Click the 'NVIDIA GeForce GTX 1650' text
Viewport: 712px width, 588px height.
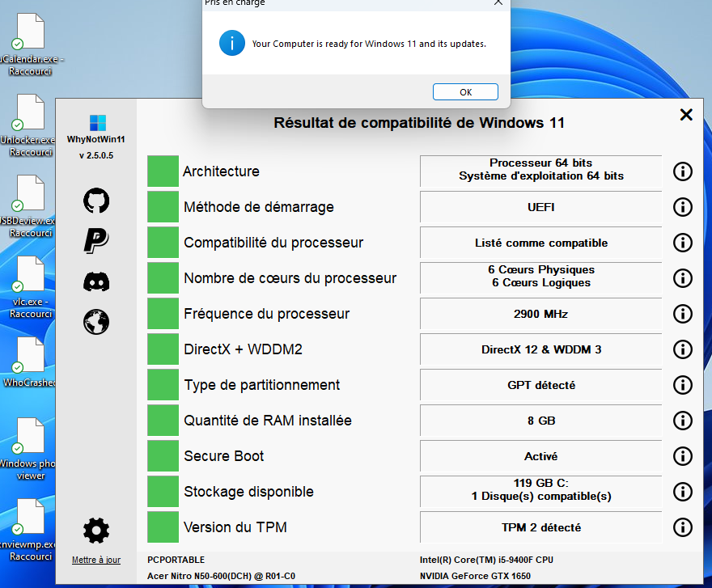tap(475, 576)
